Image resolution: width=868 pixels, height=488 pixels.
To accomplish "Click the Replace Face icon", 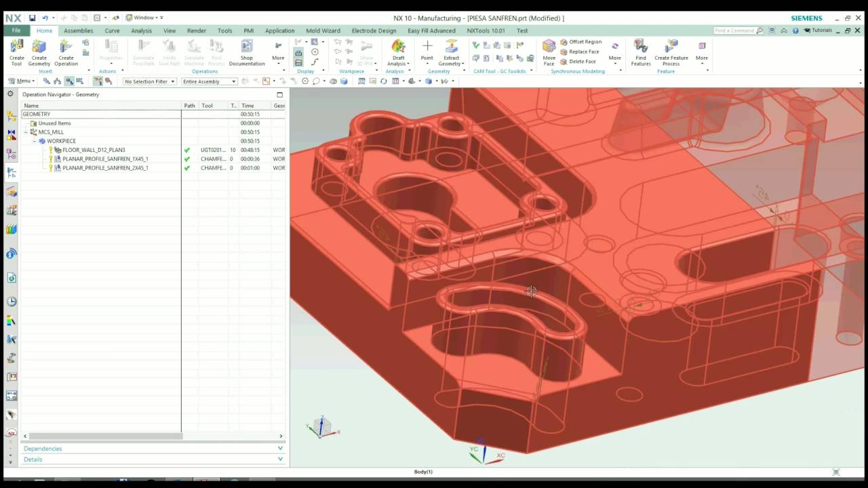I will pos(564,52).
